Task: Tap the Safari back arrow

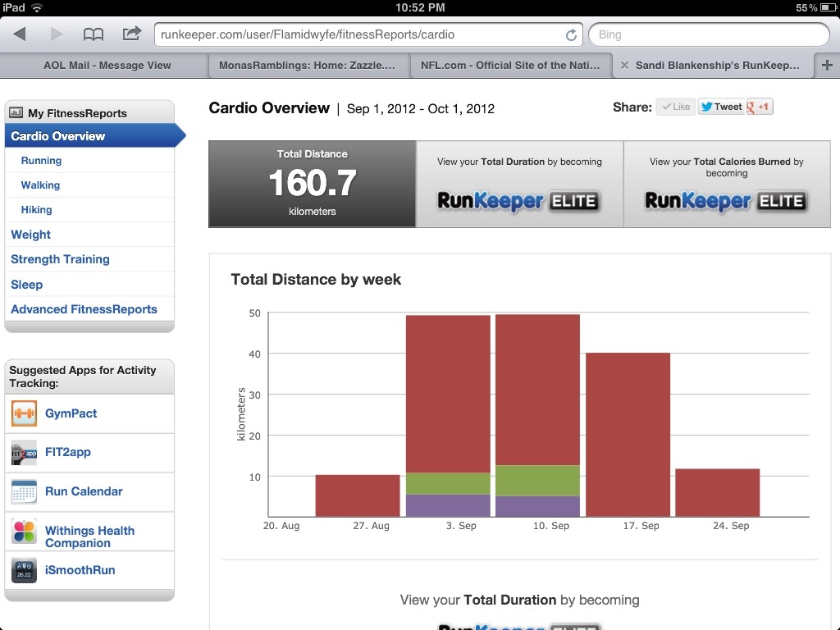Action: pyautogui.click(x=20, y=34)
